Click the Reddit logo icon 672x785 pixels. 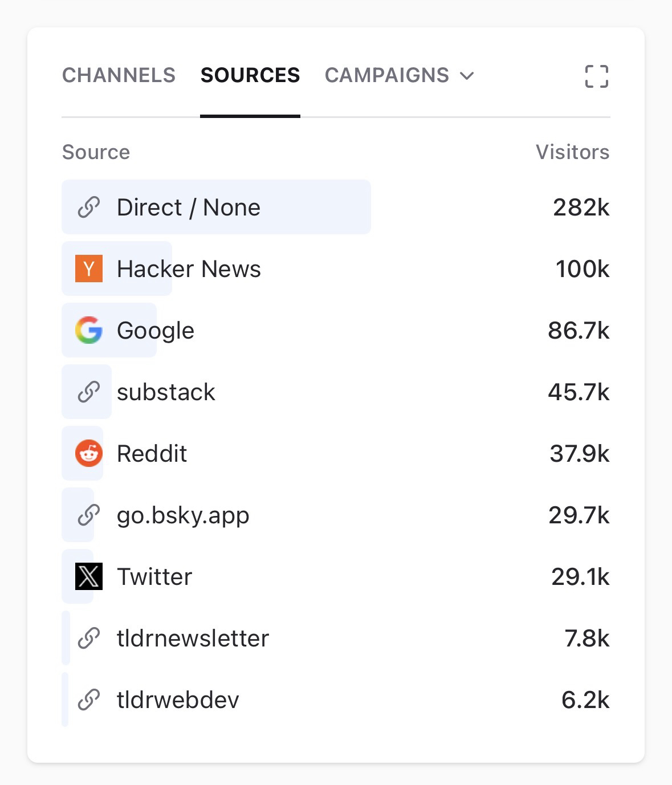pyautogui.click(x=89, y=454)
